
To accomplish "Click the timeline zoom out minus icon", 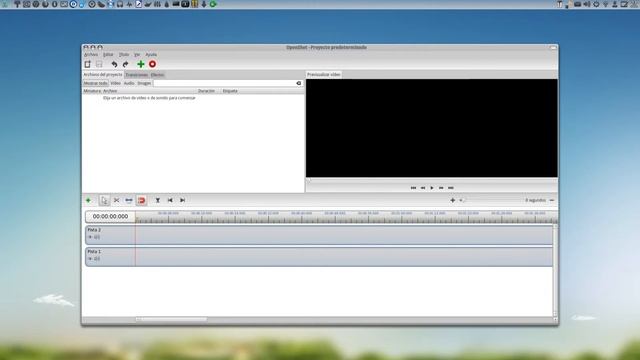I will click(x=552, y=200).
